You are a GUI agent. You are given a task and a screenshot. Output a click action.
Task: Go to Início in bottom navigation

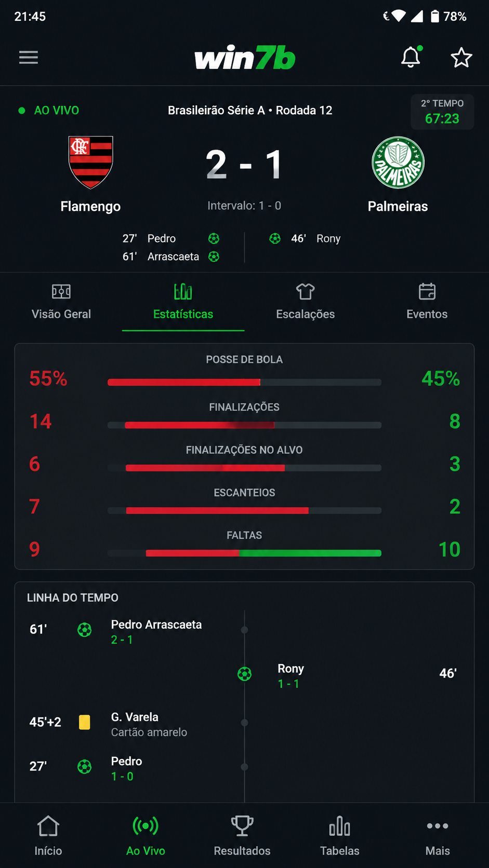click(48, 835)
